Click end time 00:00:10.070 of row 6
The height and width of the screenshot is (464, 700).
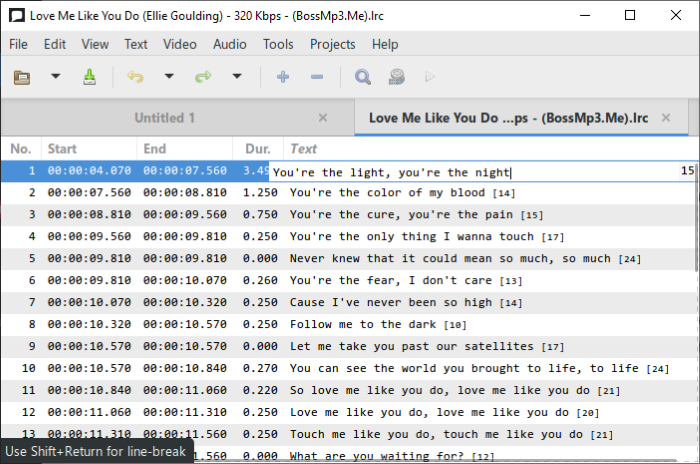point(185,280)
